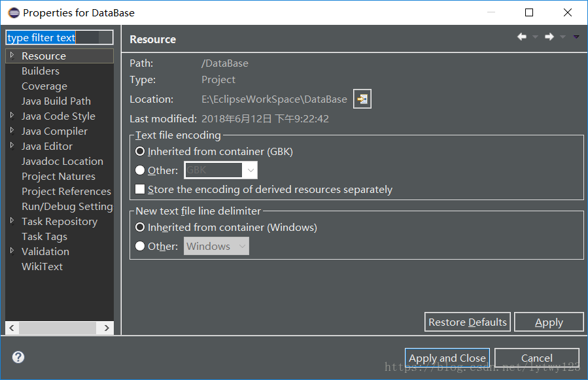This screenshot has height=380, width=588.
Task: Open the view menu triangle icon
Action: coord(576,37)
